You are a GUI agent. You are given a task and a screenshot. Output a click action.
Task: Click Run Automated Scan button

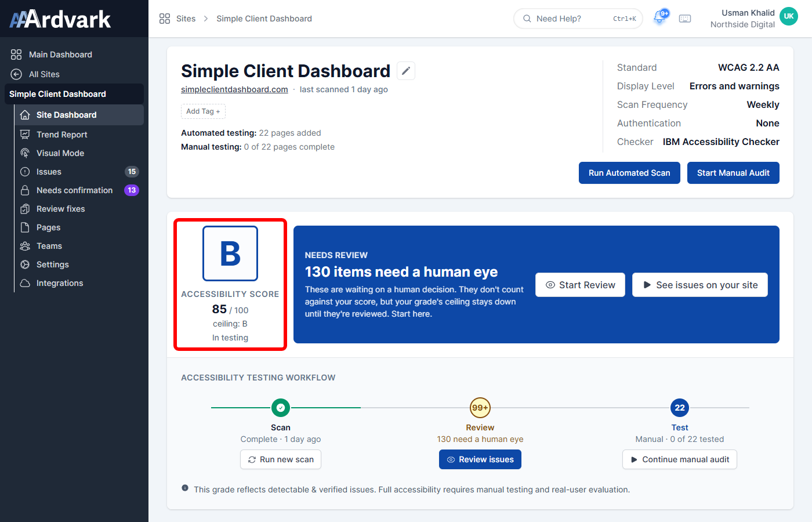[x=629, y=173]
